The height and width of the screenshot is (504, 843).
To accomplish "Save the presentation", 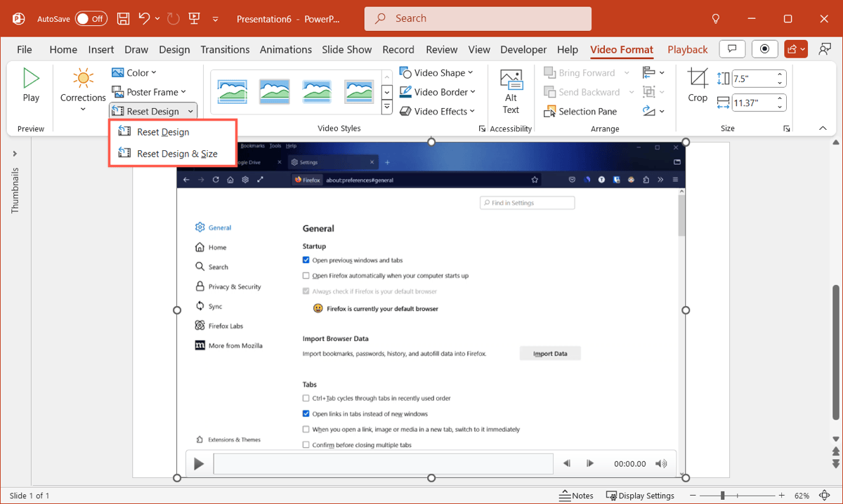I will click(123, 19).
